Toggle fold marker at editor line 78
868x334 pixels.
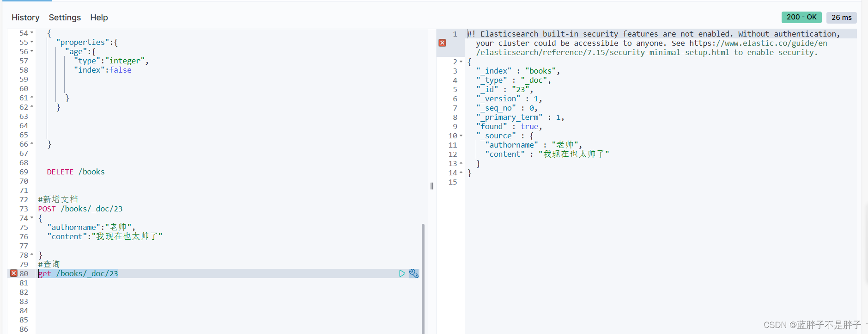tap(32, 255)
